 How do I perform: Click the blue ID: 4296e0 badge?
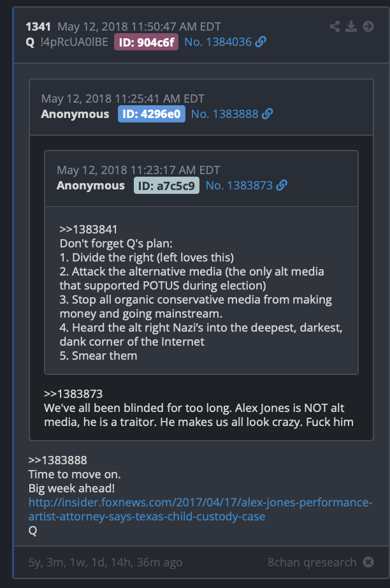coord(152,114)
